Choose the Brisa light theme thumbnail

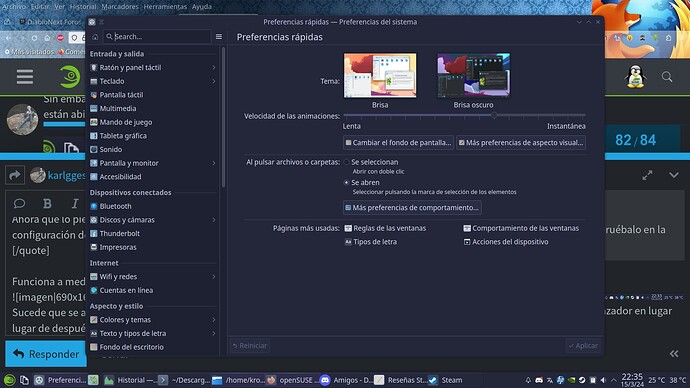click(380, 76)
